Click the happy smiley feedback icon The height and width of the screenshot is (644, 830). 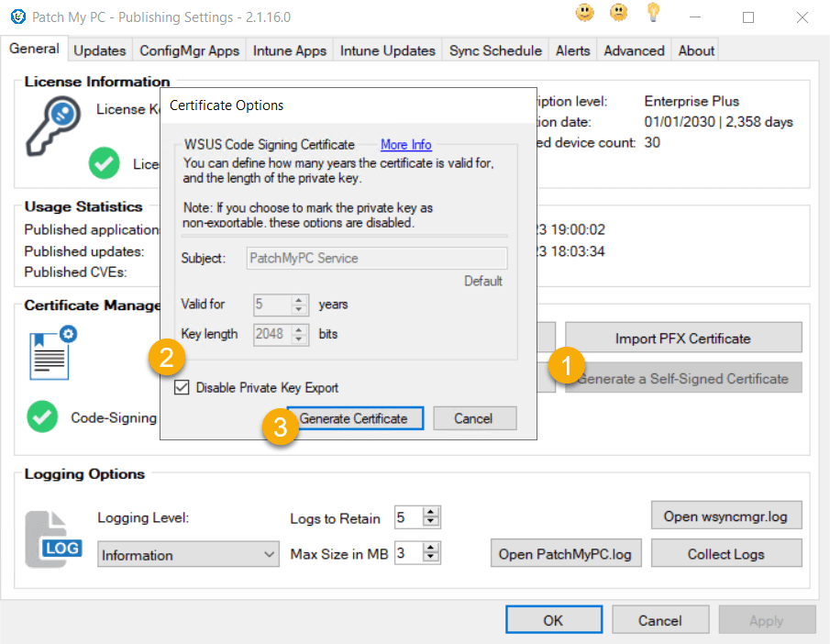[x=585, y=13]
